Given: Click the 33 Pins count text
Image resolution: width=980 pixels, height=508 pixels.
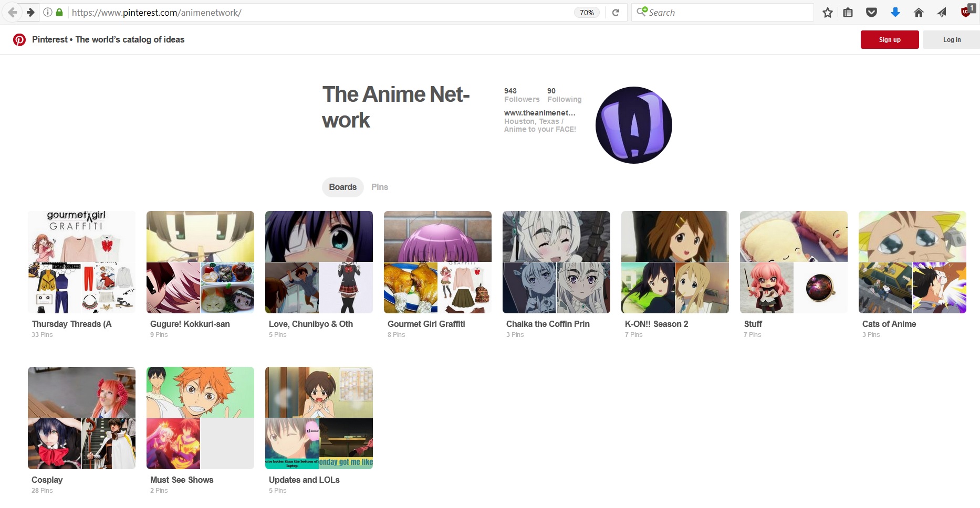Looking at the screenshot, I should pos(42,335).
